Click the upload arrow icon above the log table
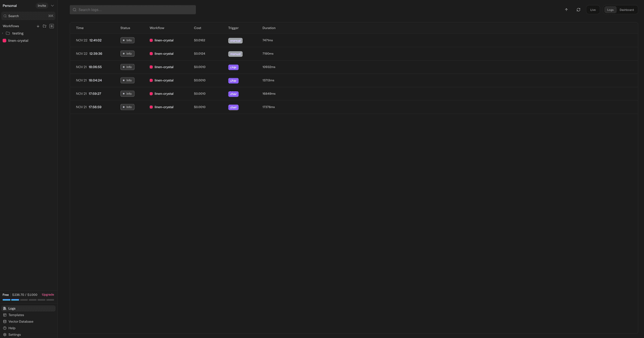The width and height of the screenshot is (644, 338). tap(566, 10)
